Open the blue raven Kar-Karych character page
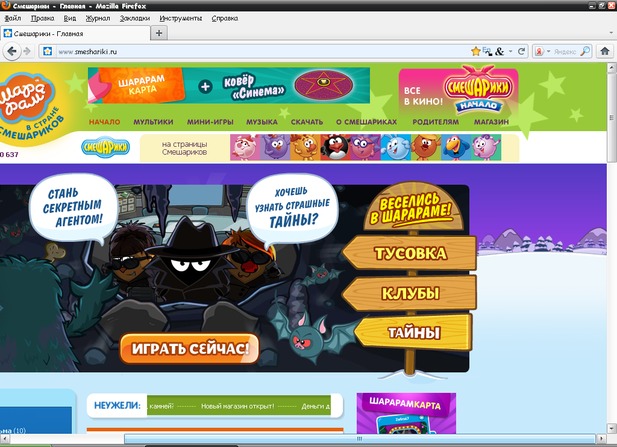 pyautogui.click(x=456, y=147)
